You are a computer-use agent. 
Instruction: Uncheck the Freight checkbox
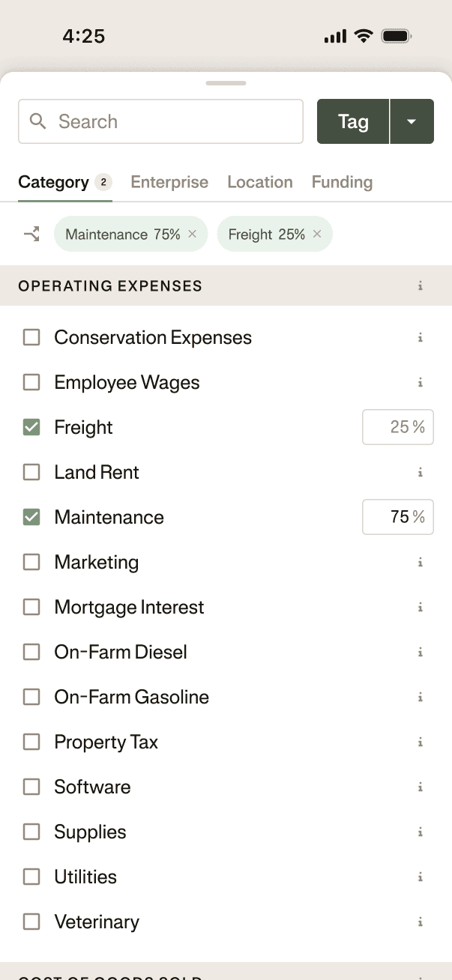click(x=31, y=427)
